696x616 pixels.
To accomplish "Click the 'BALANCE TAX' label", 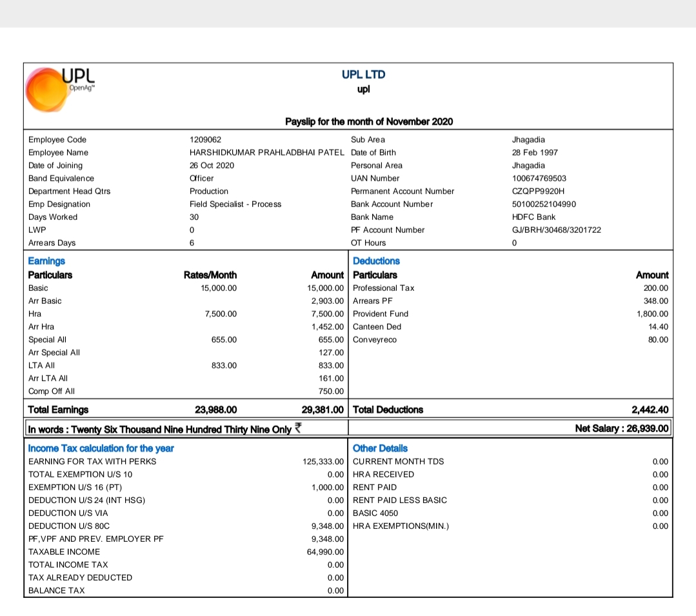I will (56, 590).
